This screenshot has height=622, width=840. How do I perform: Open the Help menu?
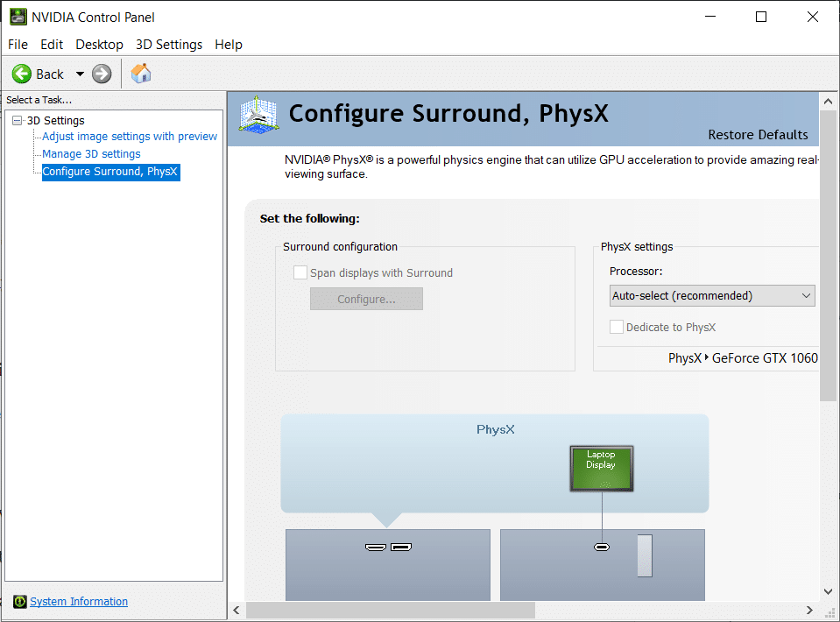pyautogui.click(x=229, y=44)
